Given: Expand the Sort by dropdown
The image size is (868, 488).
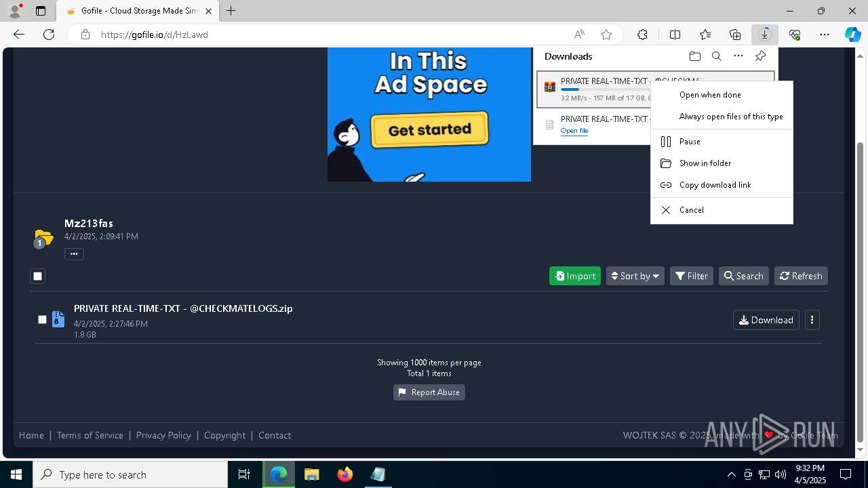Looking at the screenshot, I should coord(635,276).
